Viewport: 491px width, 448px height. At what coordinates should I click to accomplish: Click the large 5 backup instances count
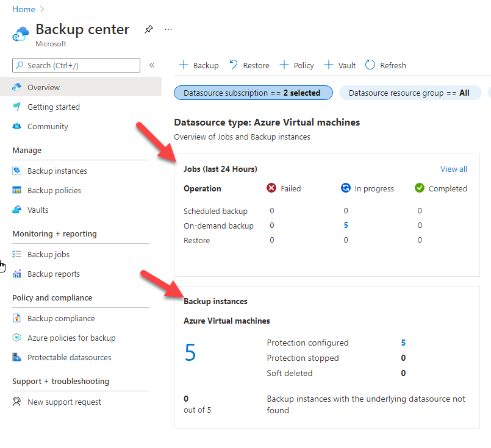[190, 352]
